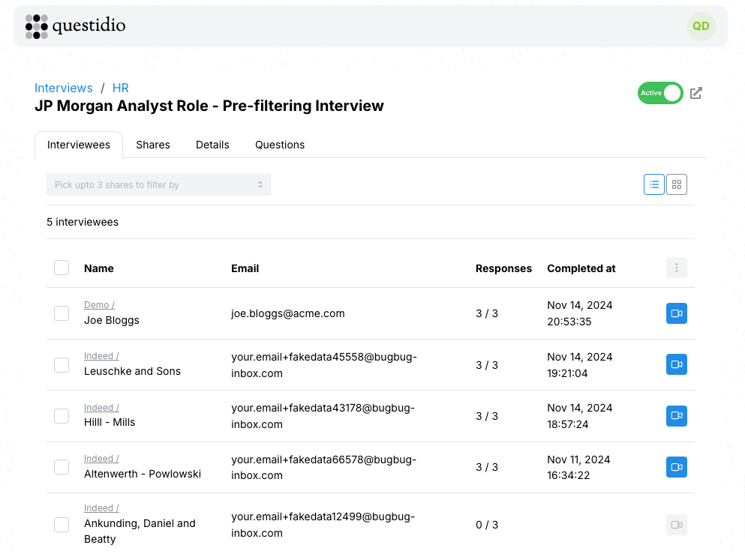Click the name Altenwerth - Powlowski

point(143,474)
